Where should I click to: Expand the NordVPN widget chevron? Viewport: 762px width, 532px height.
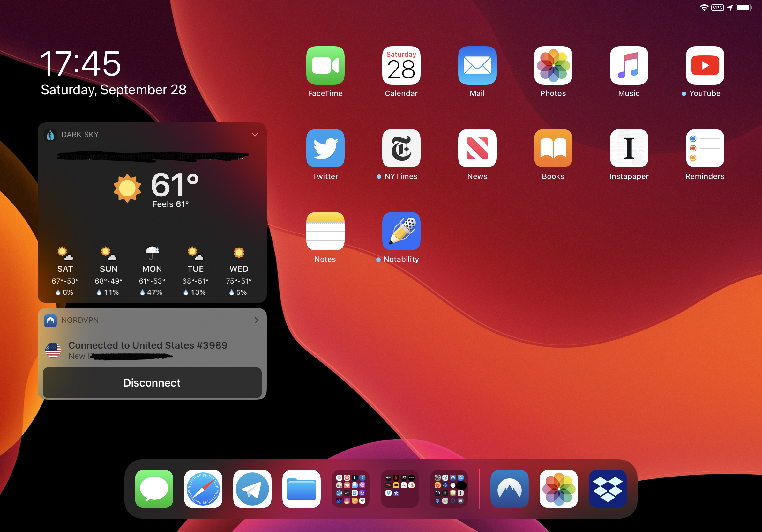256,320
